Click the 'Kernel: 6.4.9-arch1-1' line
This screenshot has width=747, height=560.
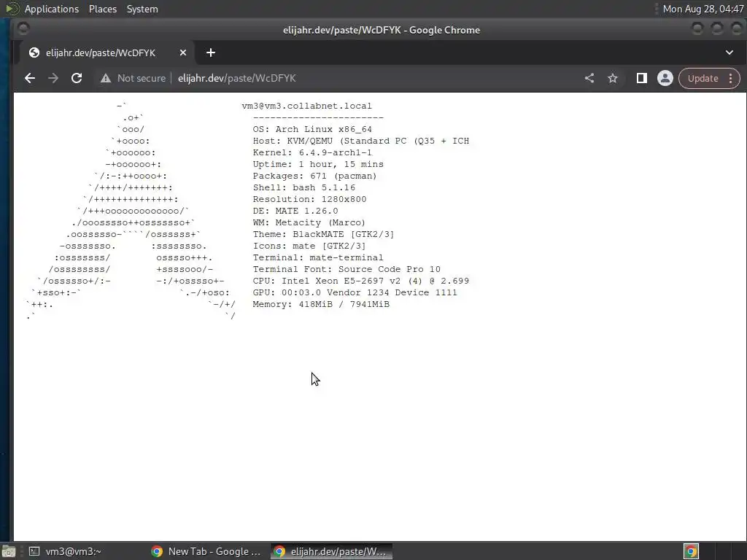312,152
